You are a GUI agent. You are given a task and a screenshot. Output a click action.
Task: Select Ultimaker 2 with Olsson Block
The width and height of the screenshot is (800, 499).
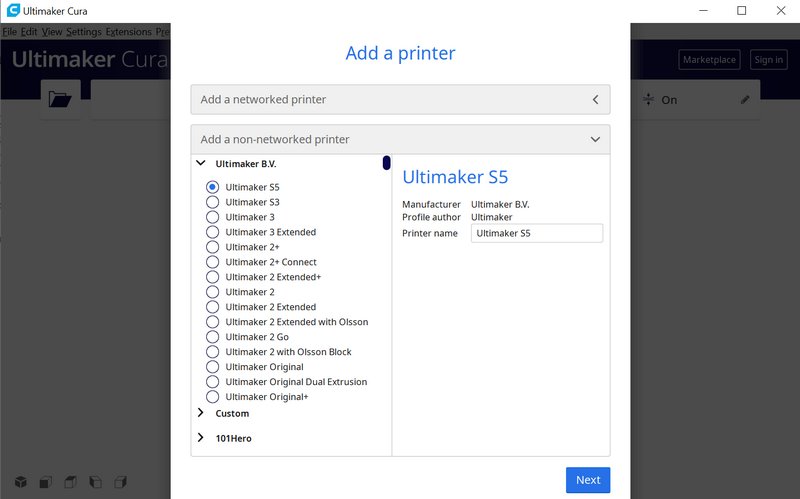point(213,352)
